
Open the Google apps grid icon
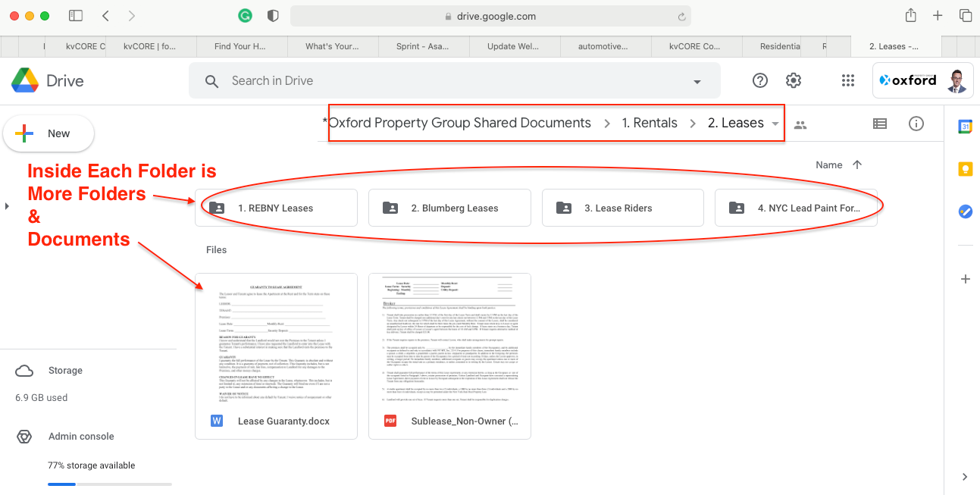click(x=848, y=80)
